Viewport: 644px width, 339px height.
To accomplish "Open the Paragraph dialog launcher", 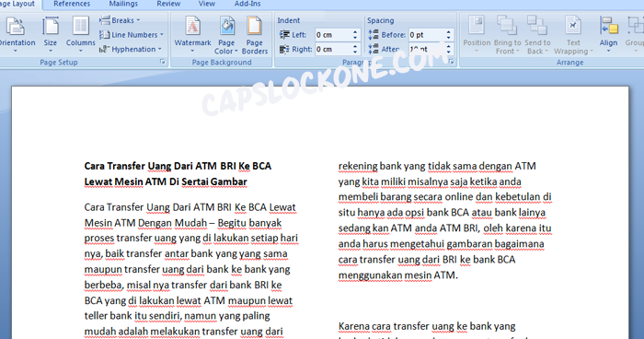I will (x=452, y=62).
